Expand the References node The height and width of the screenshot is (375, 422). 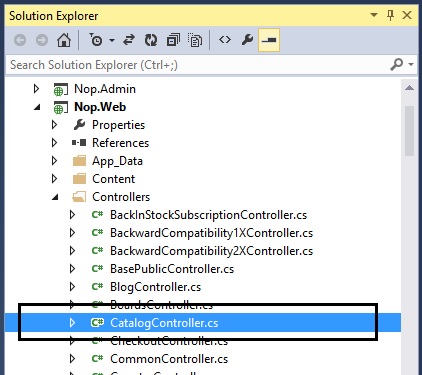[54, 143]
